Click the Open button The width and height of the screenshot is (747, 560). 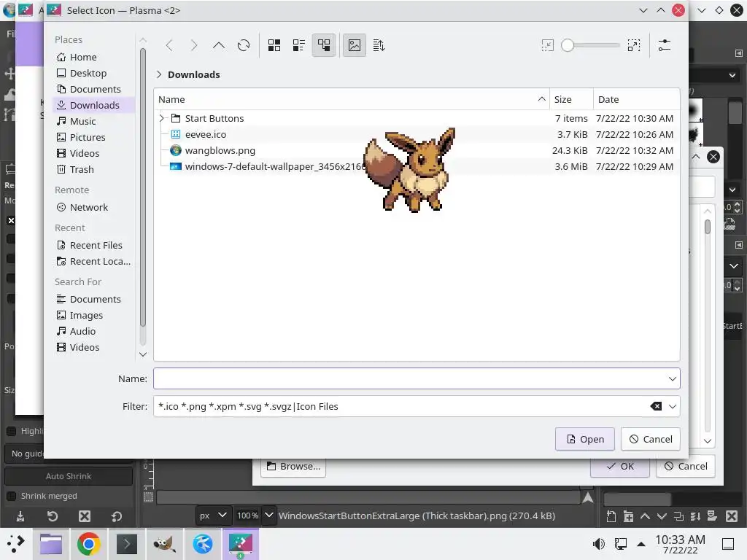pos(585,439)
